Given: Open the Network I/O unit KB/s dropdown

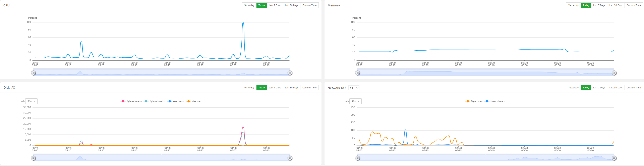Looking at the screenshot, I should pyautogui.click(x=355, y=101).
